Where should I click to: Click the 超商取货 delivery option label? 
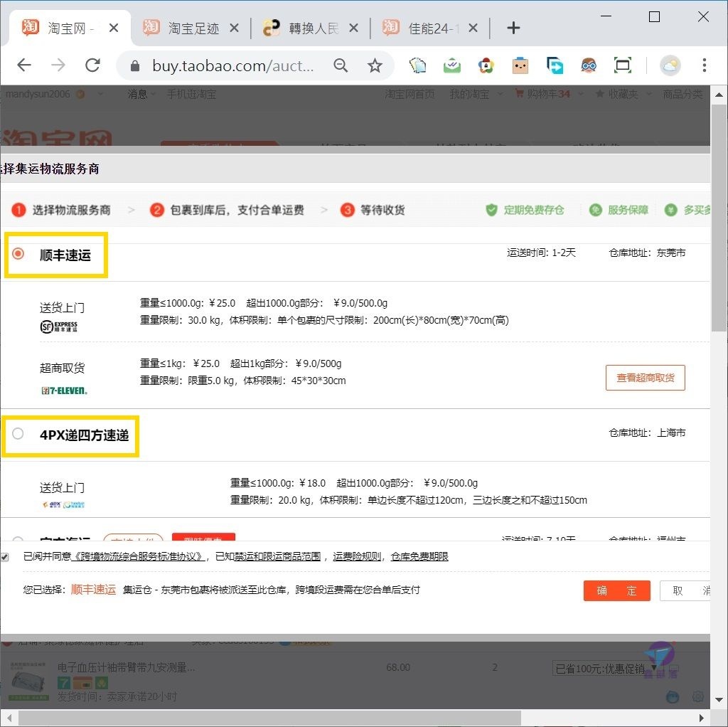pos(63,368)
